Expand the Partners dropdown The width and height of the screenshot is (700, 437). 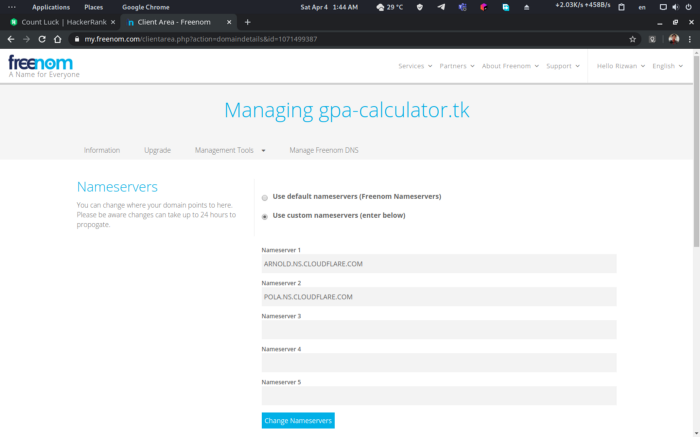tap(457, 66)
